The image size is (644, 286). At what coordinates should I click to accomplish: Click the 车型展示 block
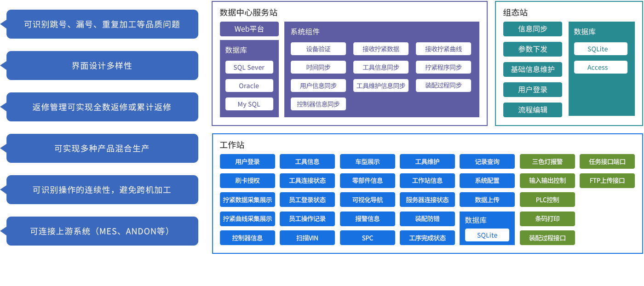click(368, 161)
